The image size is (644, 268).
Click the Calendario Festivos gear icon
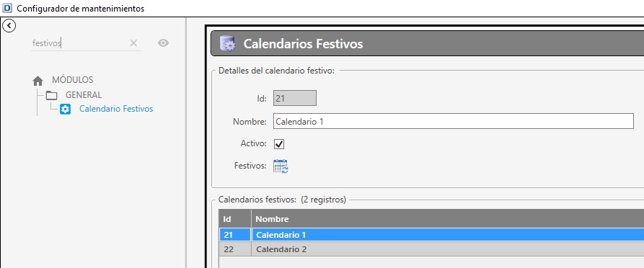(66, 110)
